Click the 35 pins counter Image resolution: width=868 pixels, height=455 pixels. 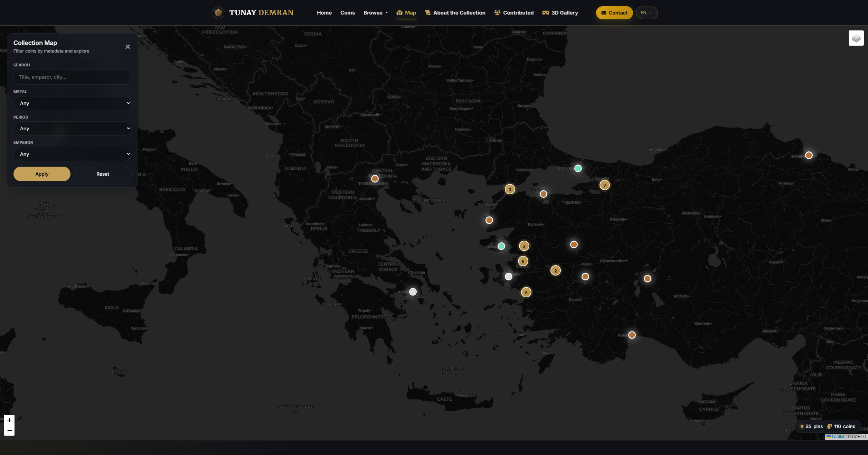(811, 426)
